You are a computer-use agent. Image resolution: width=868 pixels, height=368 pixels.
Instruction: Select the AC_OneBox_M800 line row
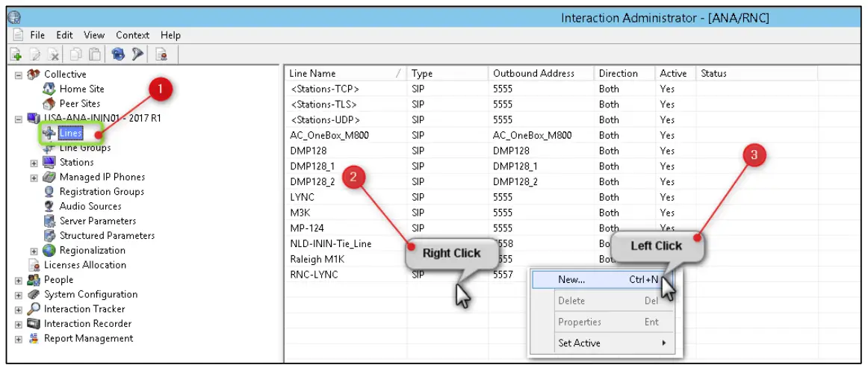[329, 135]
